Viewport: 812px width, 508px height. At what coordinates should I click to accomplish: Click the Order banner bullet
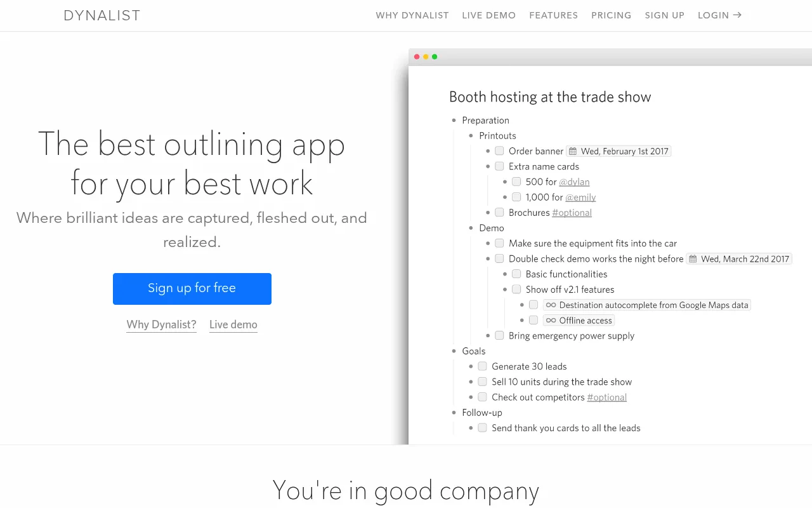(x=488, y=151)
